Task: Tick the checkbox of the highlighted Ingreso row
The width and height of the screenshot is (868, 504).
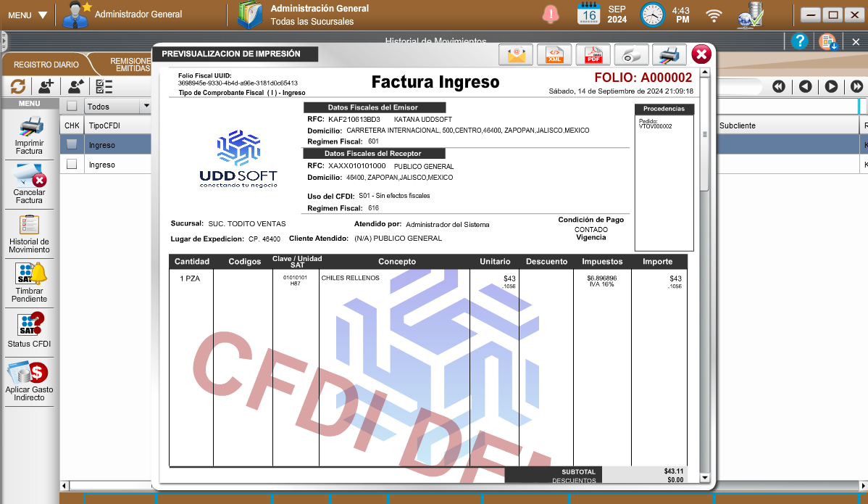Action: coord(72,144)
